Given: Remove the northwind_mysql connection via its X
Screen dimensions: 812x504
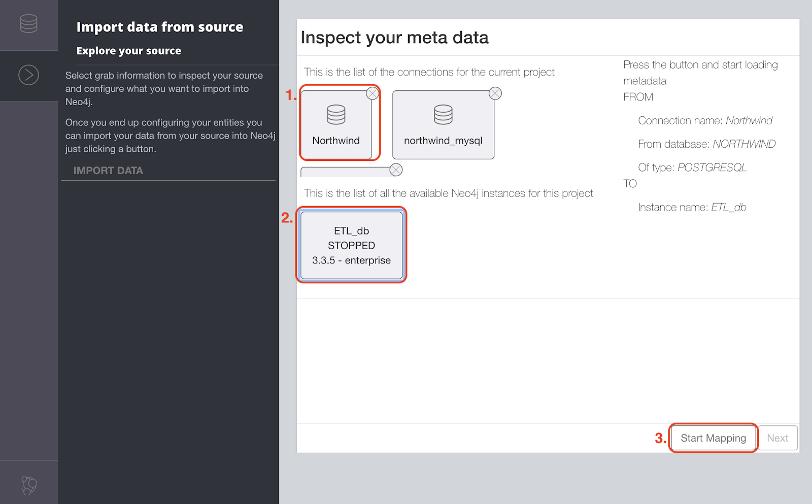Looking at the screenshot, I should 495,93.
